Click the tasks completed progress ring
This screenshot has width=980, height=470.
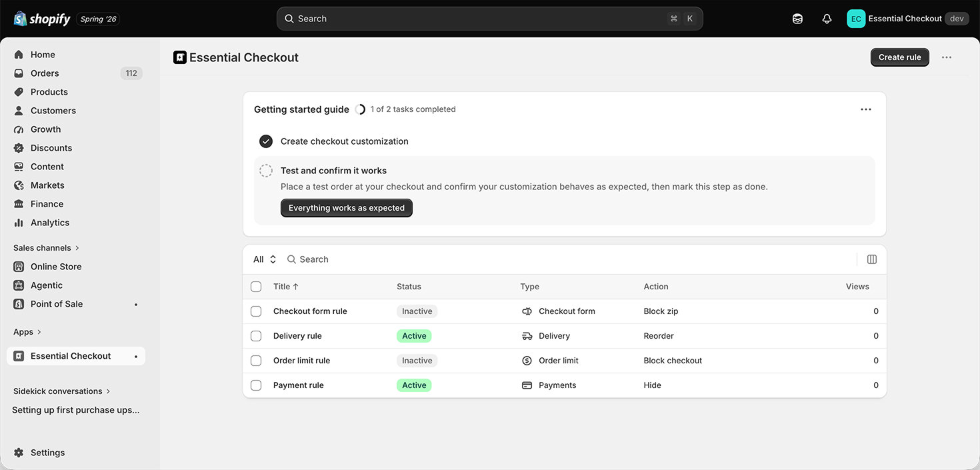coord(360,109)
